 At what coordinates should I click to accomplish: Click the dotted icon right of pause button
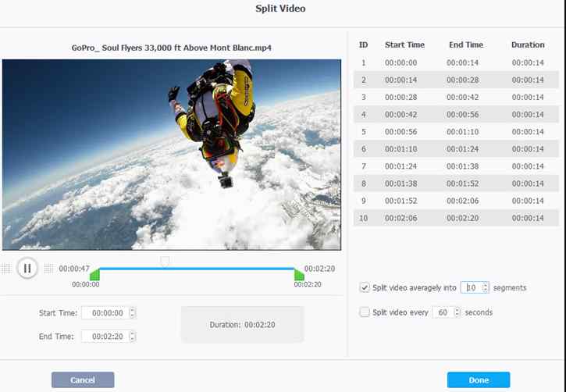[48, 268]
